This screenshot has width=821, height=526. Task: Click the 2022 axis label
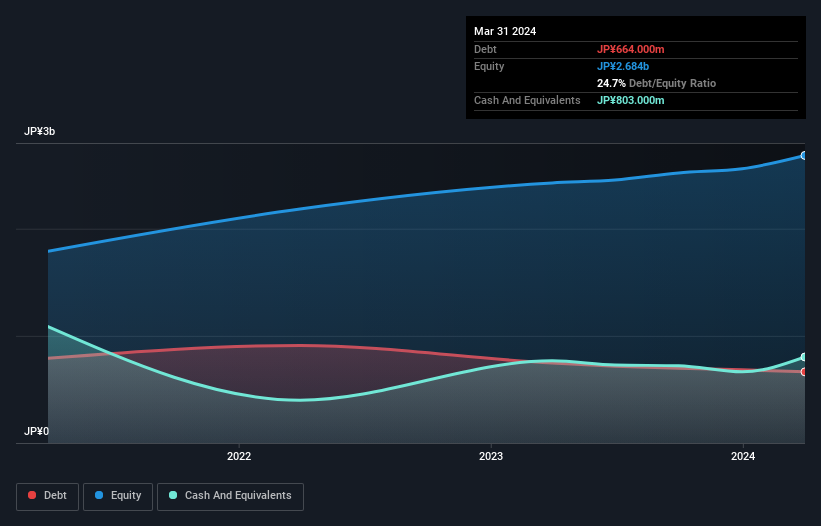(x=239, y=456)
